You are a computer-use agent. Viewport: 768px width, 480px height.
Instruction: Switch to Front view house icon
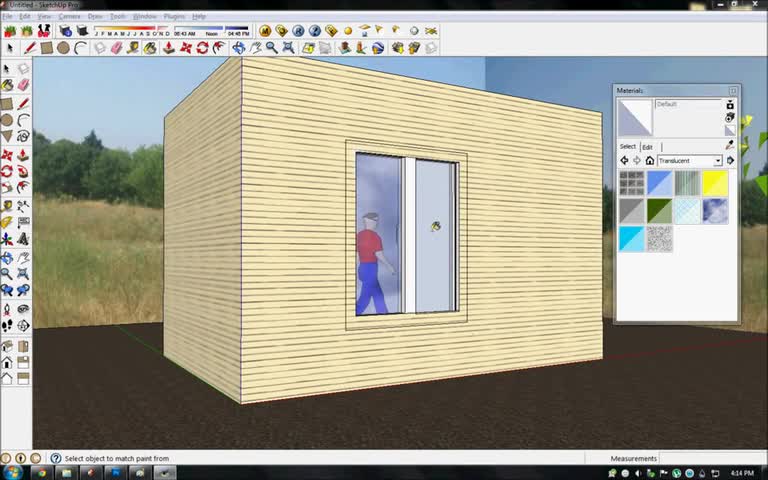[7, 362]
